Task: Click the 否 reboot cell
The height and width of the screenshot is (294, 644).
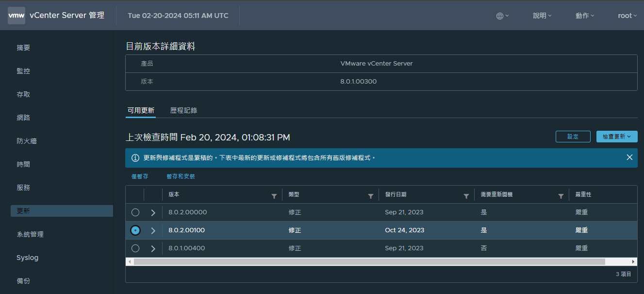Action: (484, 248)
